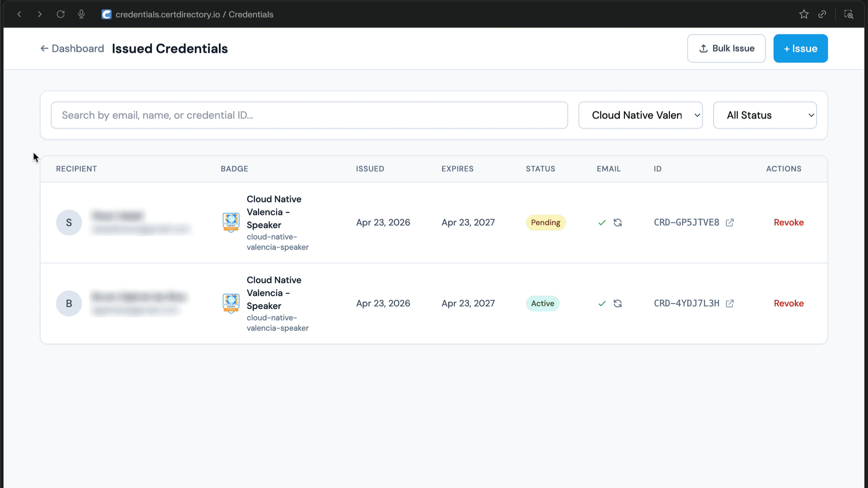Click the microphone icon in the browser bar

point(81,14)
